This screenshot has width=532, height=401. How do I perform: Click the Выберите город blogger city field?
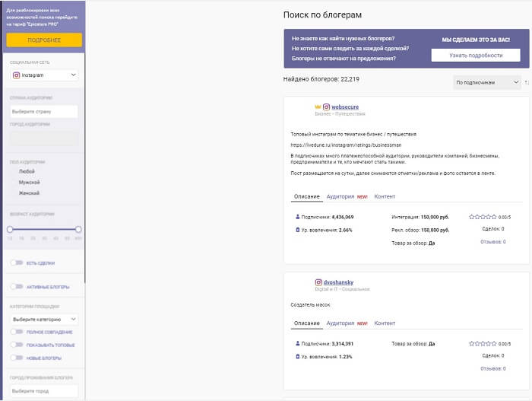tap(44, 391)
